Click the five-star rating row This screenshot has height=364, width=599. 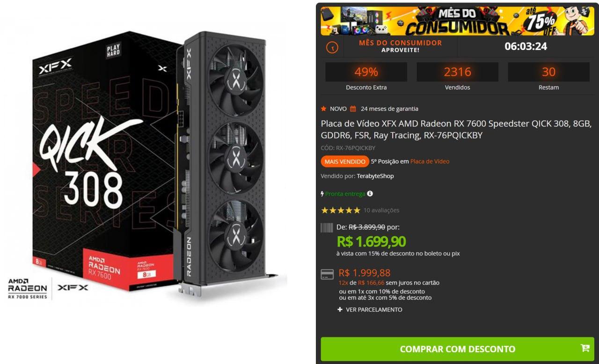pyautogui.click(x=341, y=210)
